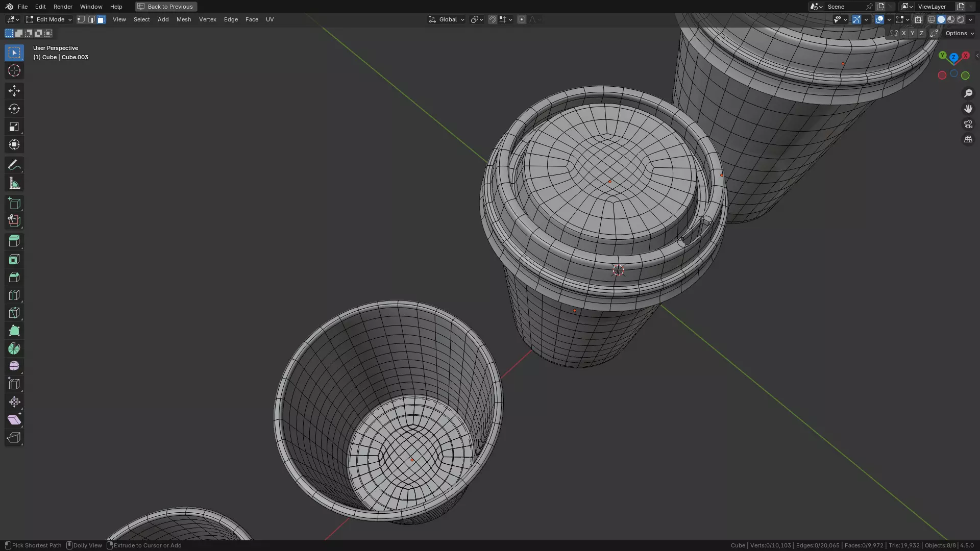Click the zoom view magnifier icon
The image size is (980, 551).
pos(968,93)
